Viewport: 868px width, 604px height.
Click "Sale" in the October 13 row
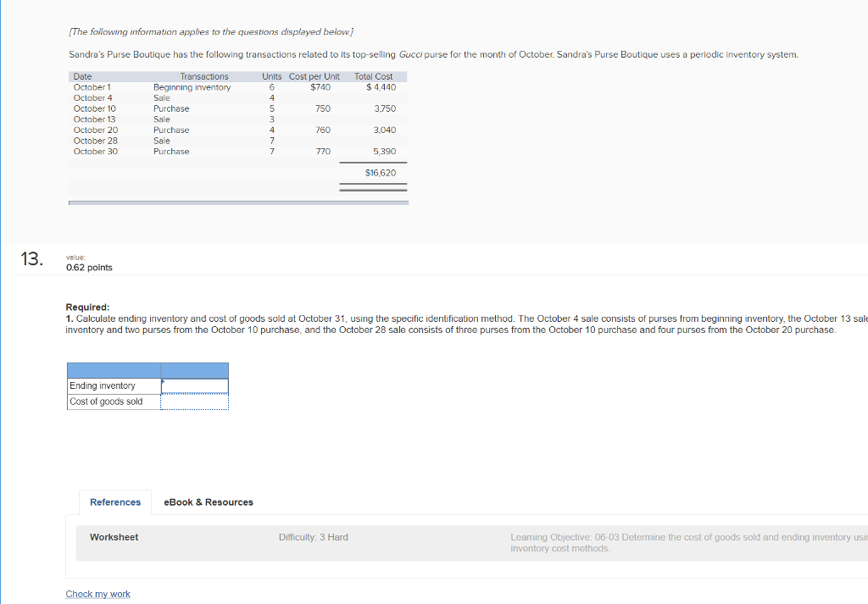coord(162,119)
